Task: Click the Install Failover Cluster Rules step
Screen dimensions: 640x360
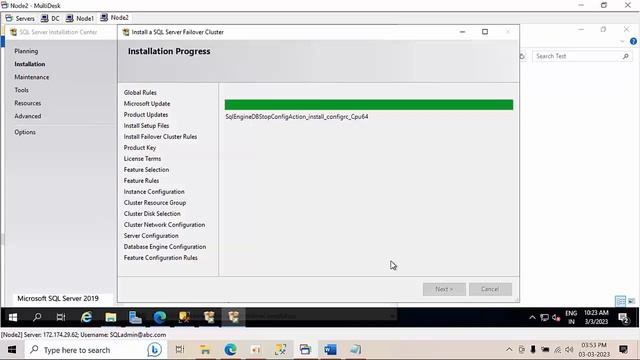Action: pos(160,137)
